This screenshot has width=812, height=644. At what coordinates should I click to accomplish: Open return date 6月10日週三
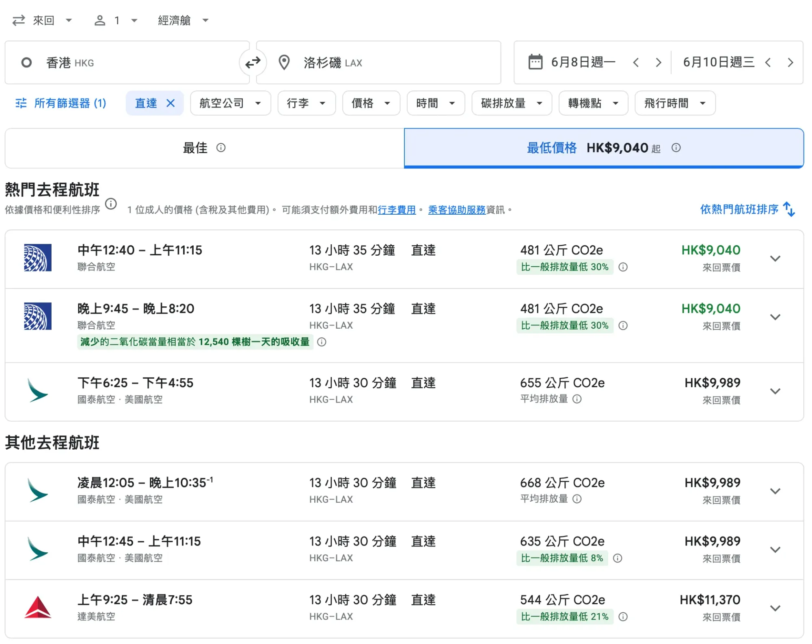(x=719, y=62)
